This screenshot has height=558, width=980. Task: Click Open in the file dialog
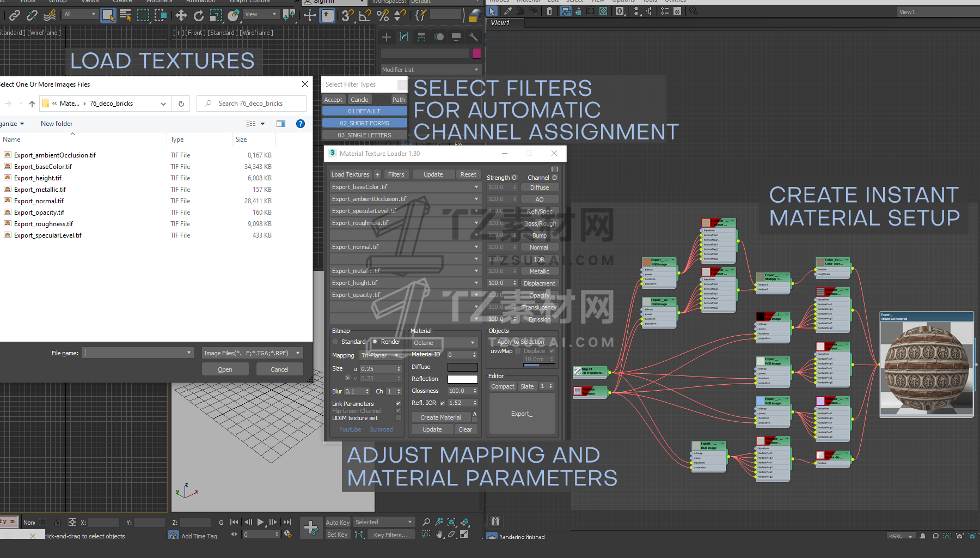225,369
